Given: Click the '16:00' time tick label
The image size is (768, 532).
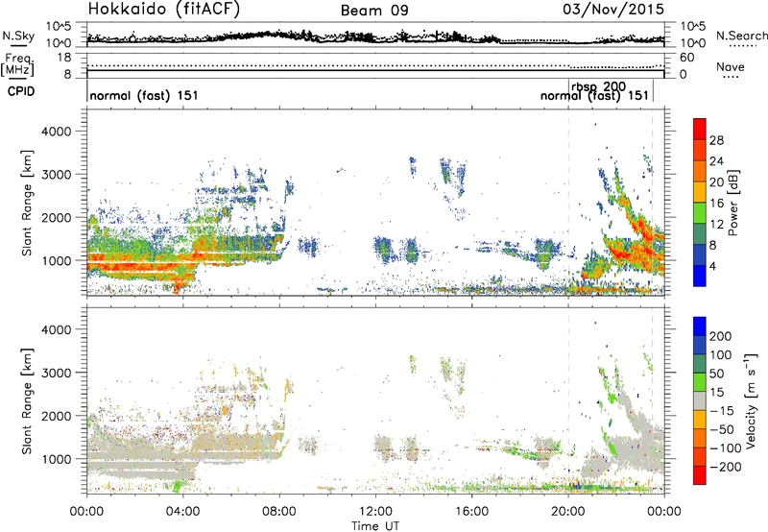Looking at the screenshot, I should click(471, 512).
